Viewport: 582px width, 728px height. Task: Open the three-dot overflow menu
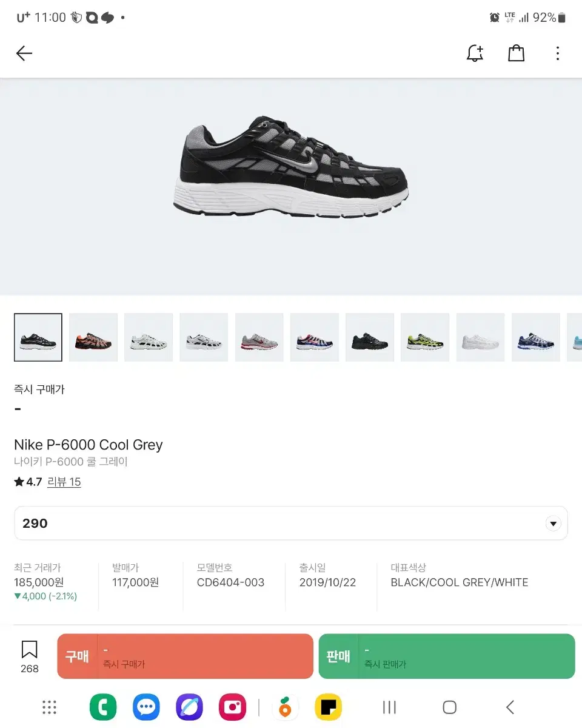click(x=558, y=53)
